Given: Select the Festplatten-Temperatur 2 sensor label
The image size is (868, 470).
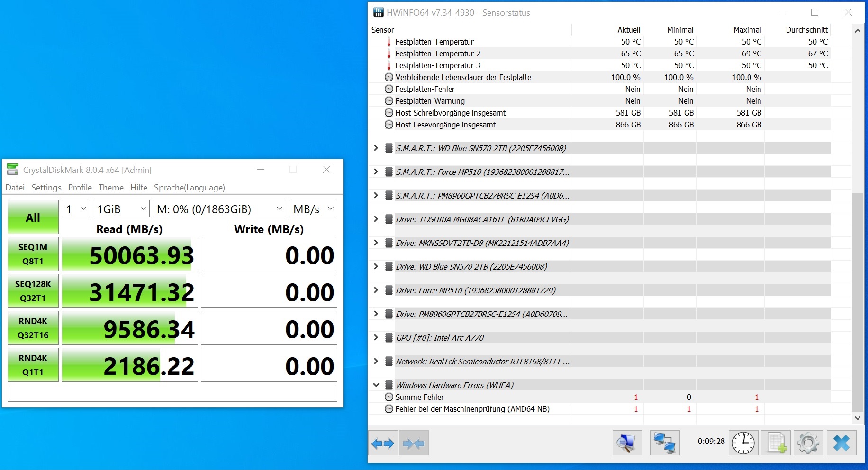Looking at the screenshot, I should point(438,54).
